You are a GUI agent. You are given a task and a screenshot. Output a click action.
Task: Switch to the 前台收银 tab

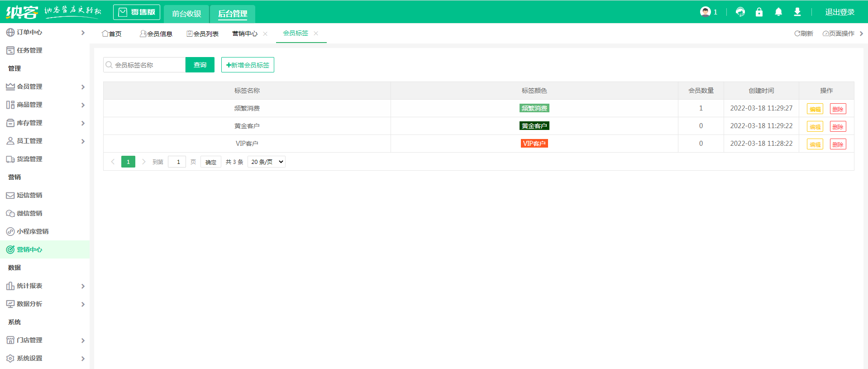[186, 14]
